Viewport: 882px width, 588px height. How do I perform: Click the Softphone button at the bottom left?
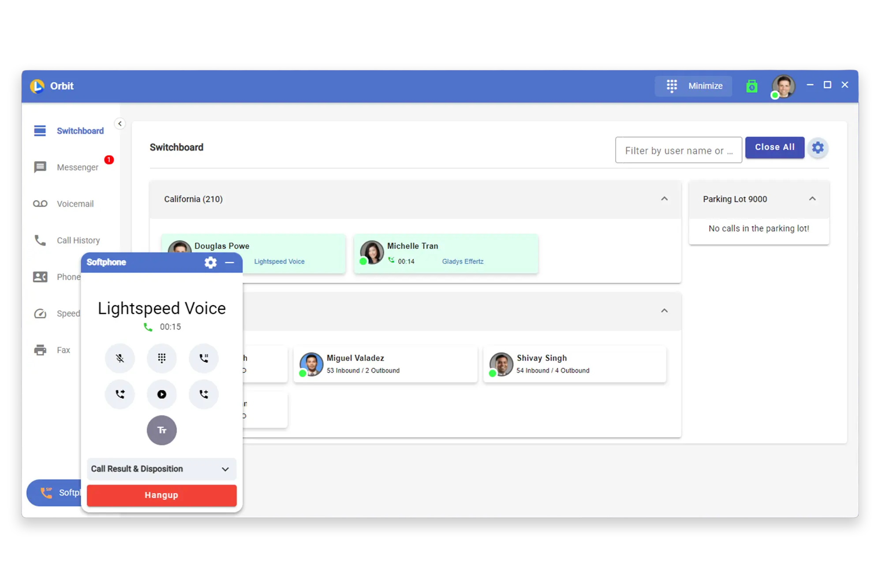(x=54, y=493)
